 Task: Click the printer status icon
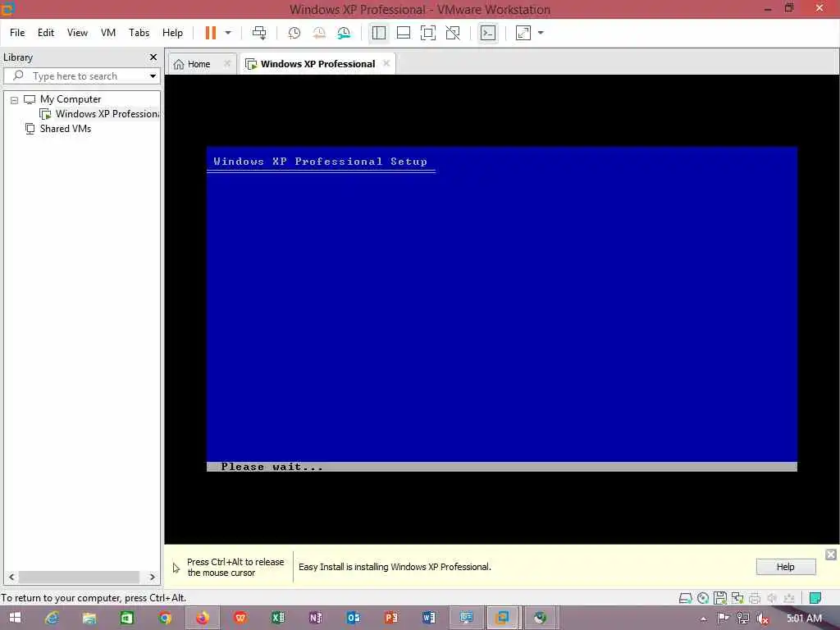(755, 598)
